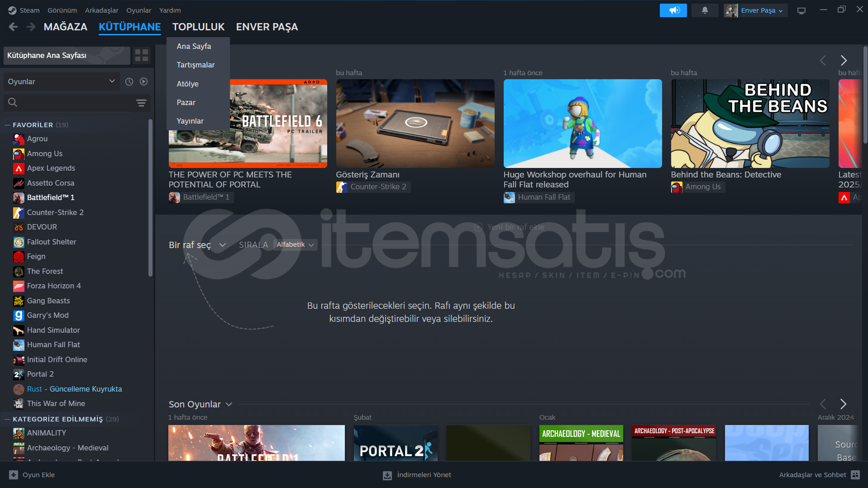Click the Battlefield 1 tag under news
This screenshot has height=488, width=868.
(201, 197)
